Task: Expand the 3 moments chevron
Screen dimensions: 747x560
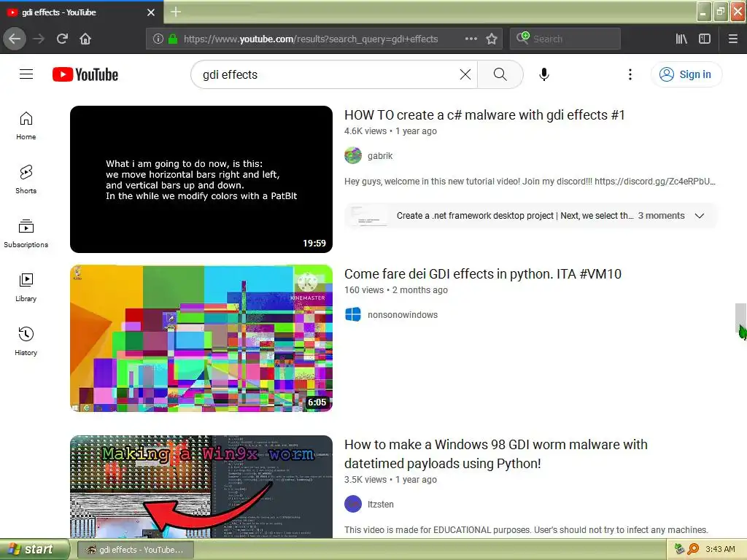Action: 699,216
